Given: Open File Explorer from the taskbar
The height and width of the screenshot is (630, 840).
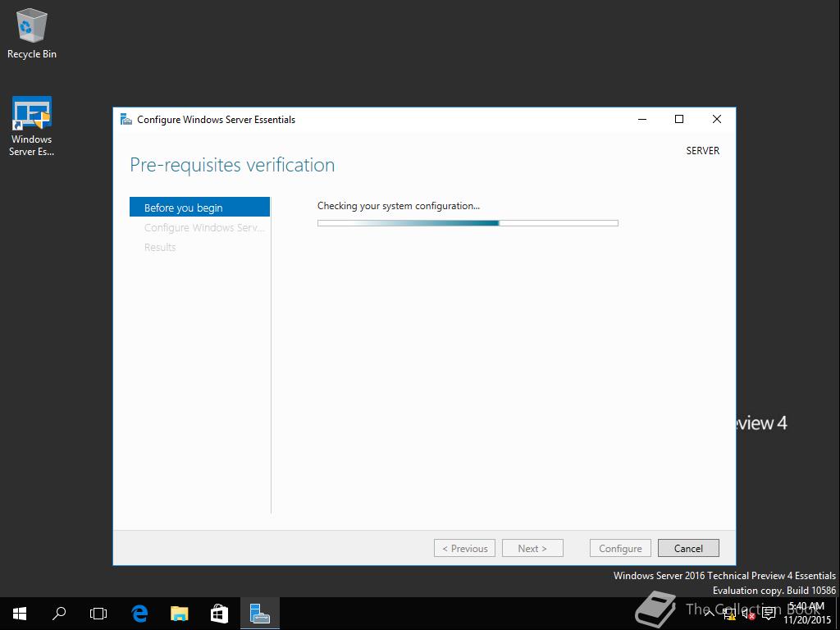Looking at the screenshot, I should [x=180, y=614].
